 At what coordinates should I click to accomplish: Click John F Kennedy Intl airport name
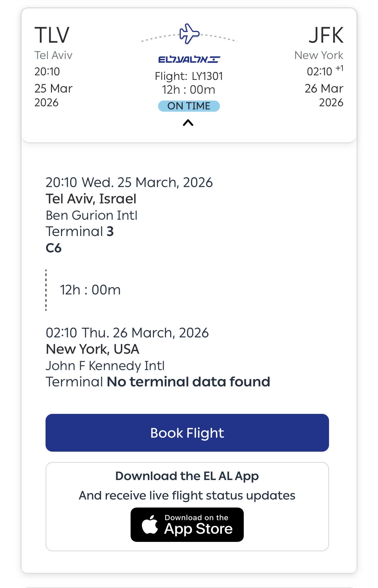click(105, 366)
